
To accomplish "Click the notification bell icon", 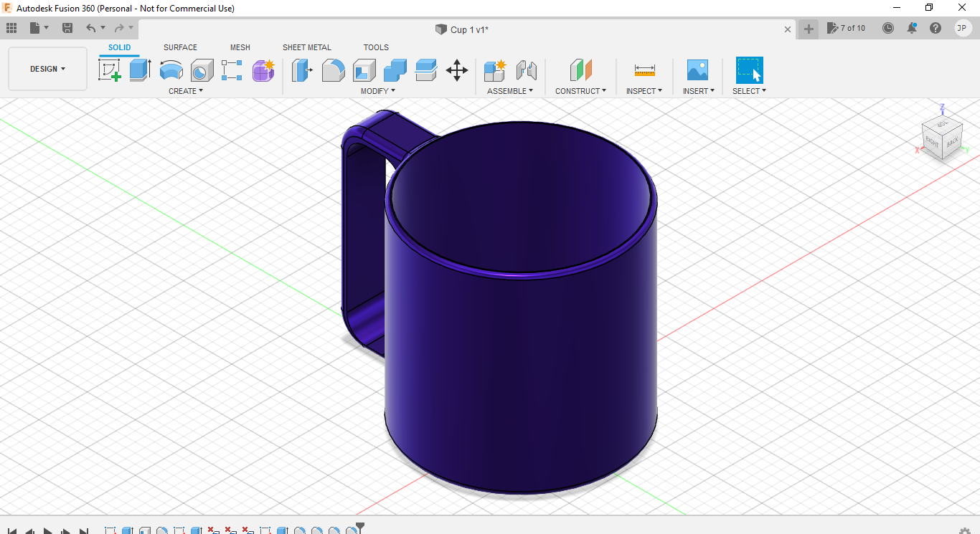I will point(912,28).
